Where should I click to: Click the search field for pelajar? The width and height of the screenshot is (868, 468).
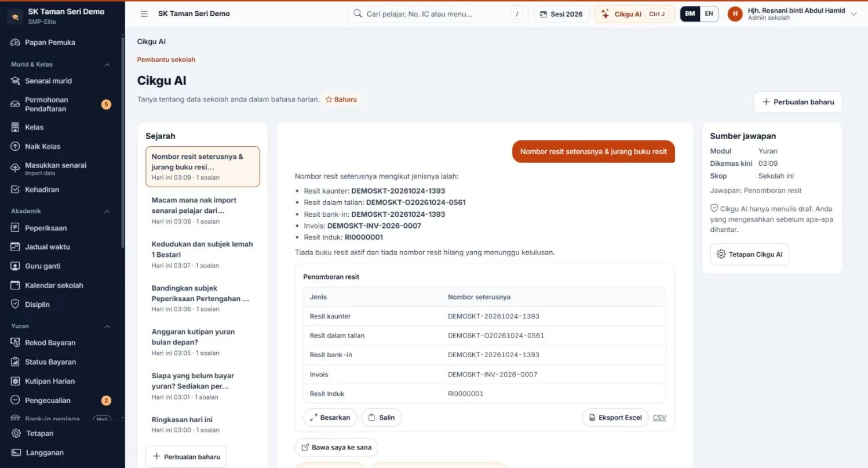437,14
